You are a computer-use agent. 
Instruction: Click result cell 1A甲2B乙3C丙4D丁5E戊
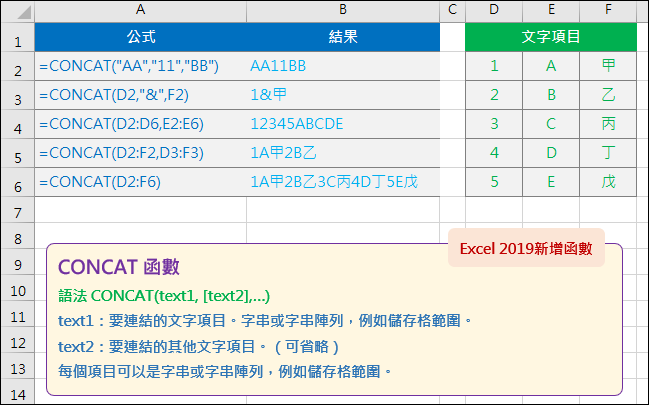343,182
